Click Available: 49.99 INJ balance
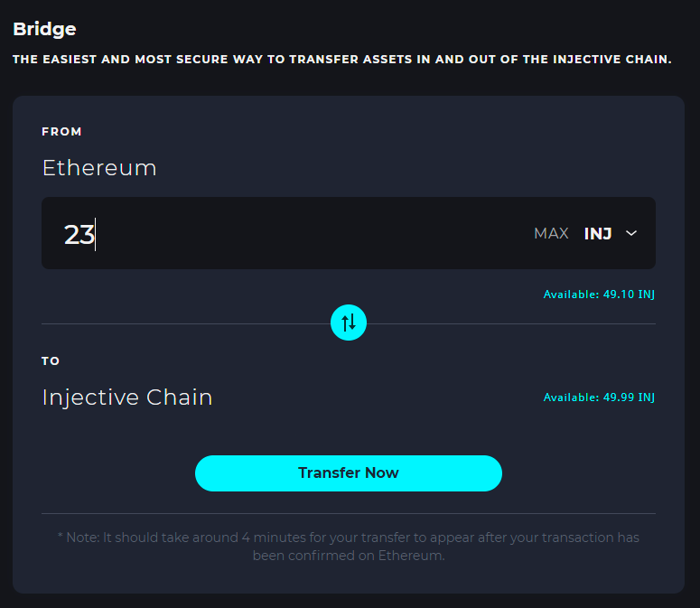This screenshot has height=608, width=700. click(599, 398)
